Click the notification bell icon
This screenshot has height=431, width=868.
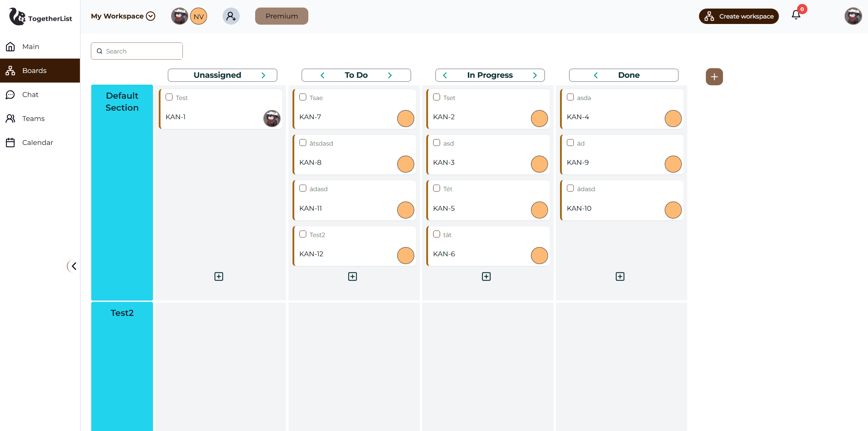point(796,15)
